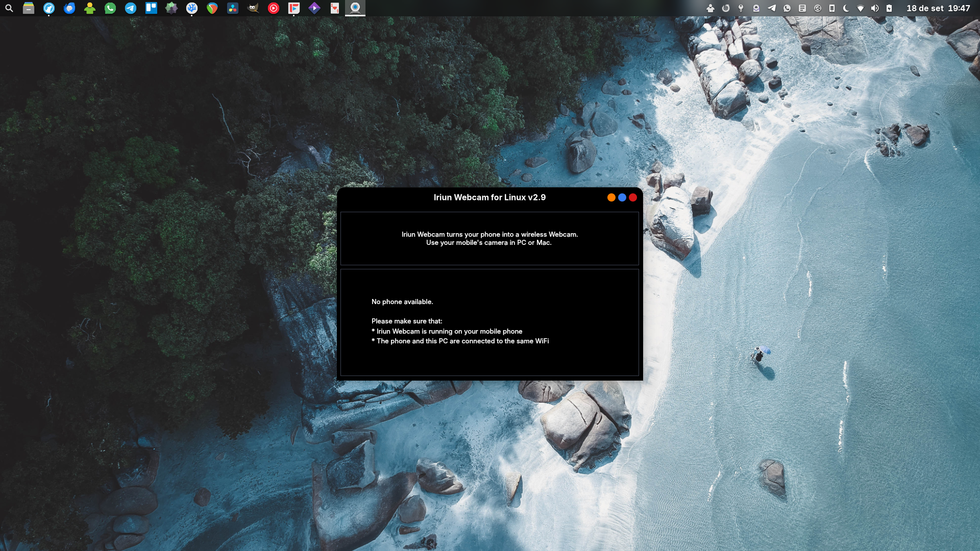This screenshot has height=551, width=980.
Task: Open WhatsApp from the panel launcher
Action: (110, 8)
